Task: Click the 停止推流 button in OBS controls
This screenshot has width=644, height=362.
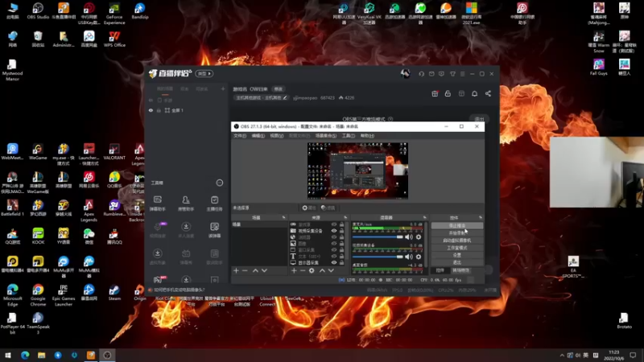Action: click(x=456, y=225)
